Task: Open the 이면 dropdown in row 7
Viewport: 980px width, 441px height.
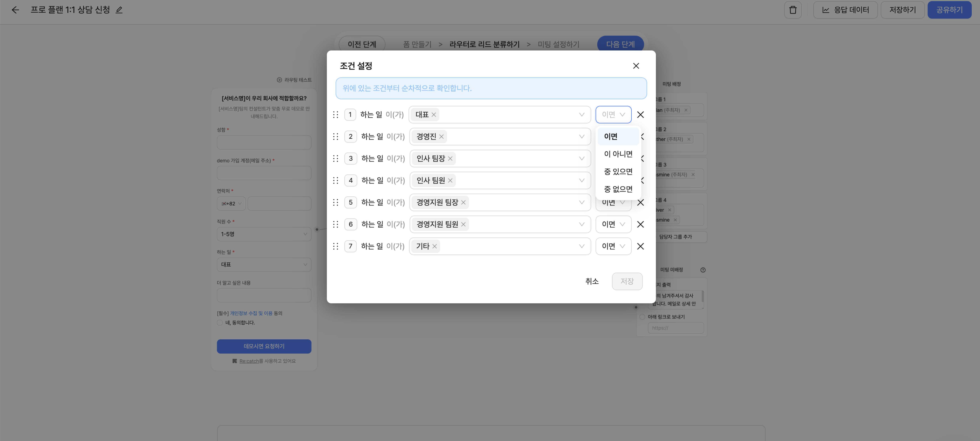Action: [613, 246]
